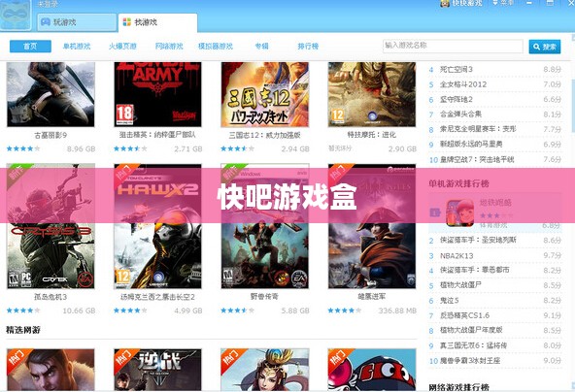
Task: Go to the 专辑 section
Action: (262, 47)
